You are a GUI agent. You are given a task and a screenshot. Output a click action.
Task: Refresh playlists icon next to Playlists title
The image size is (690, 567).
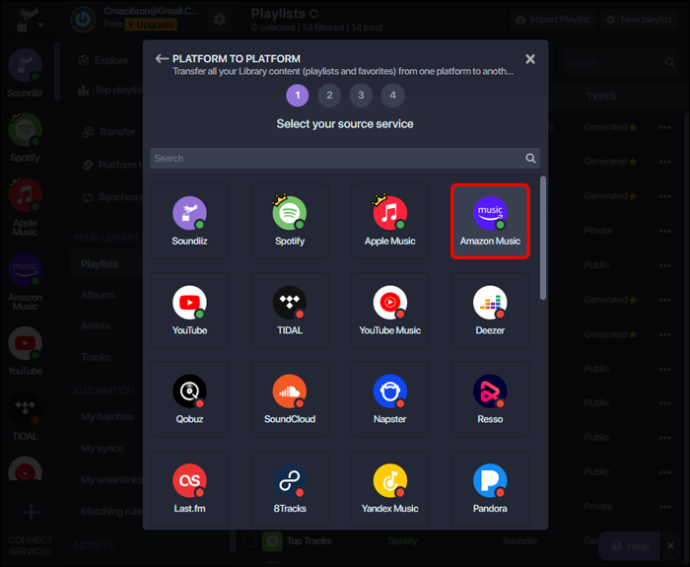click(x=313, y=14)
